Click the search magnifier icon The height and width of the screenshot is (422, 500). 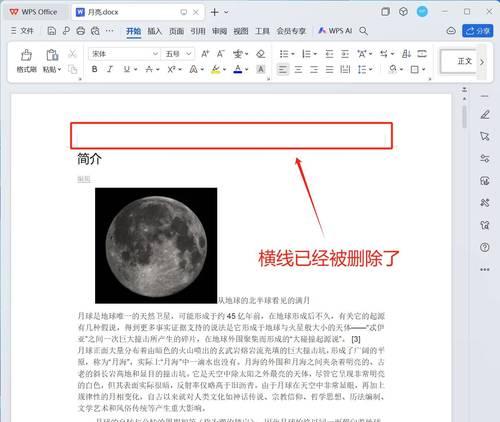(x=364, y=31)
